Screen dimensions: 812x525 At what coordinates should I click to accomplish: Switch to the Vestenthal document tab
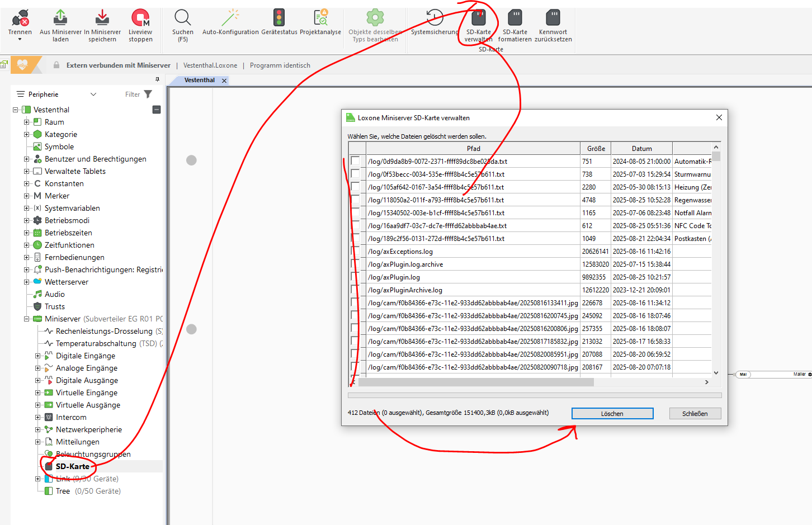(200, 80)
